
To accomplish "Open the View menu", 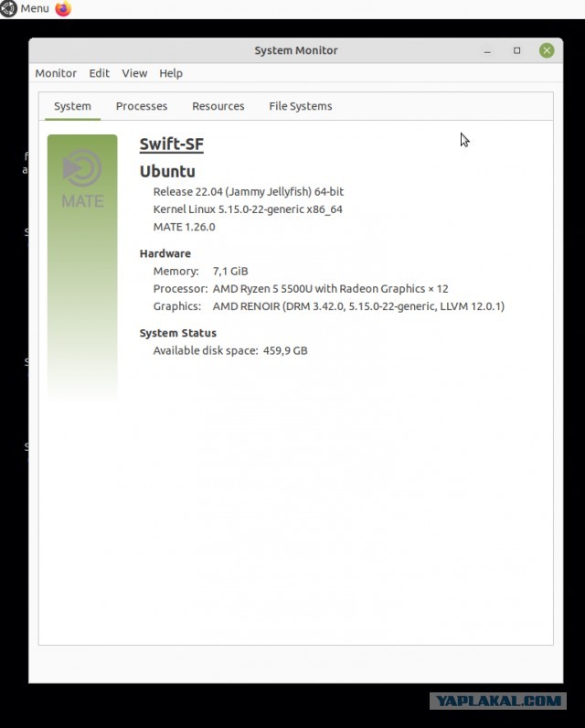I will pos(134,73).
